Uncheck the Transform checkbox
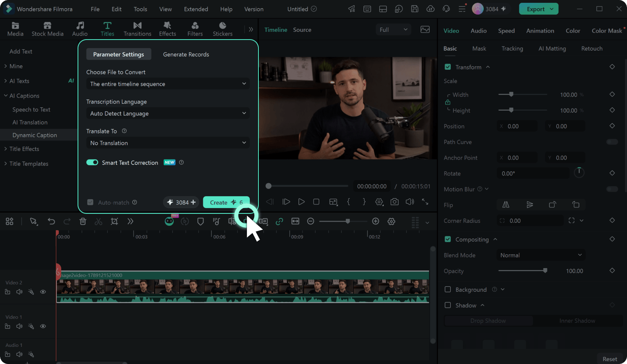The width and height of the screenshot is (627, 364). point(448,67)
